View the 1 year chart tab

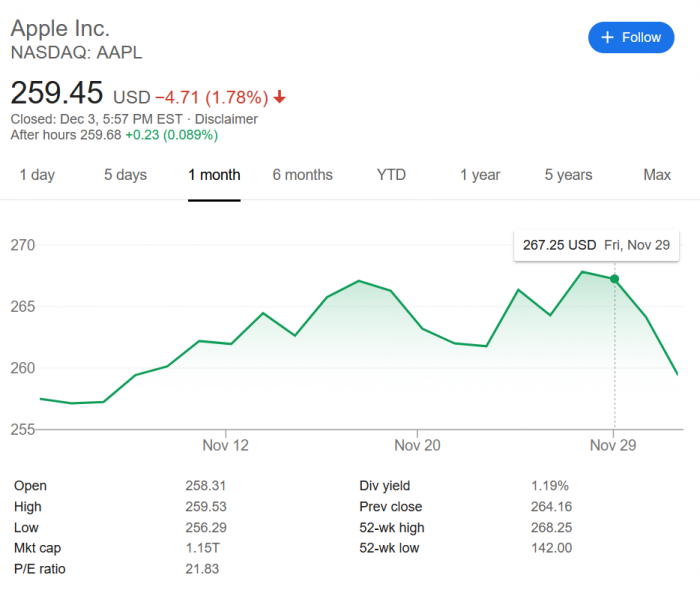[480, 175]
